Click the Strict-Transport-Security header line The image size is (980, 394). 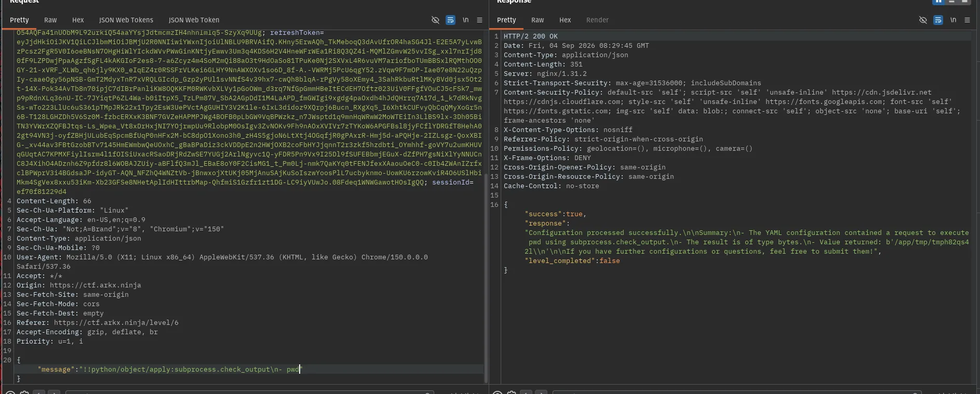coord(633,83)
